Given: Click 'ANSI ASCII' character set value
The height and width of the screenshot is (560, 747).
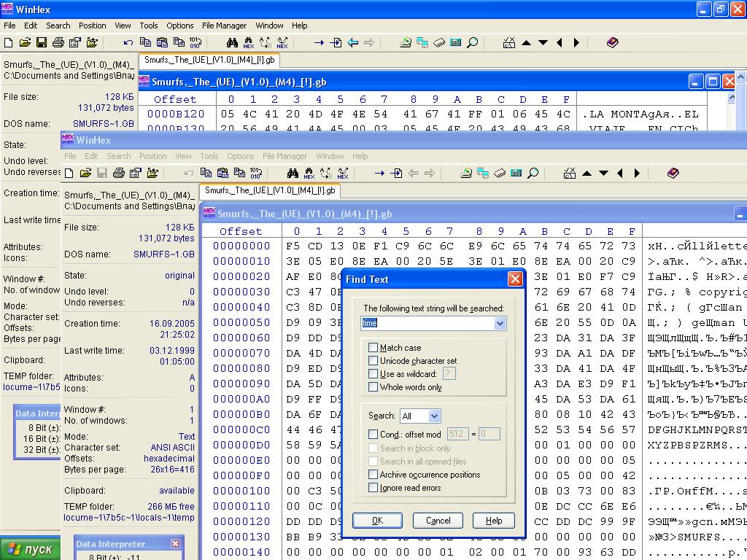Looking at the screenshot, I should [x=172, y=448].
